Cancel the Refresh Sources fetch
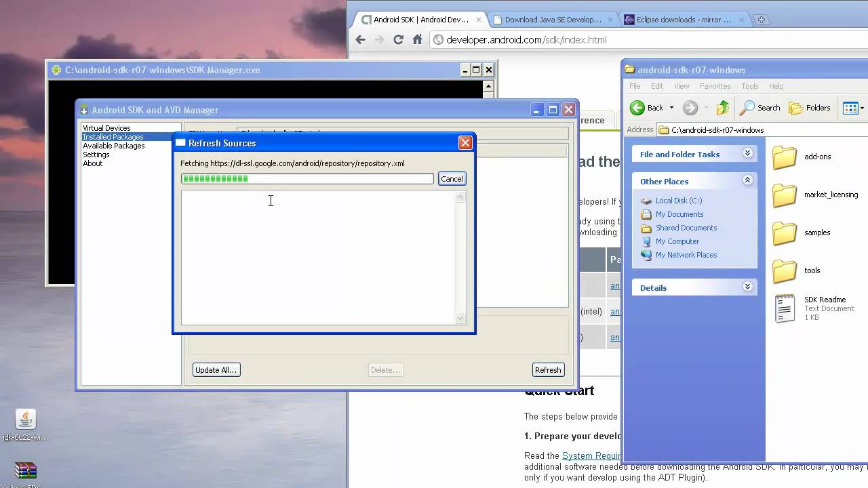The height and width of the screenshot is (488, 868). 452,179
